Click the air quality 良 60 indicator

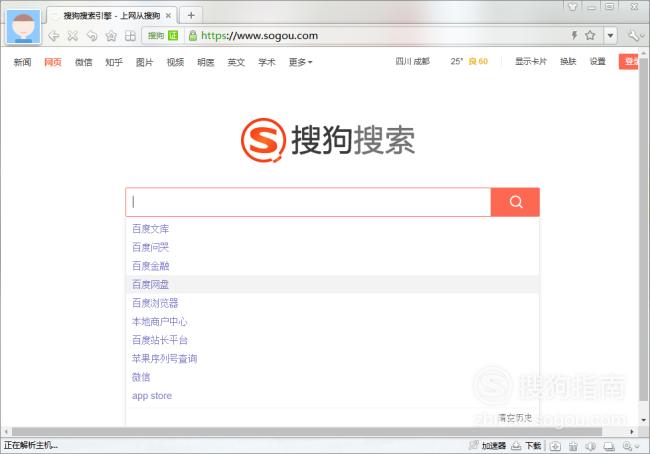coord(478,61)
